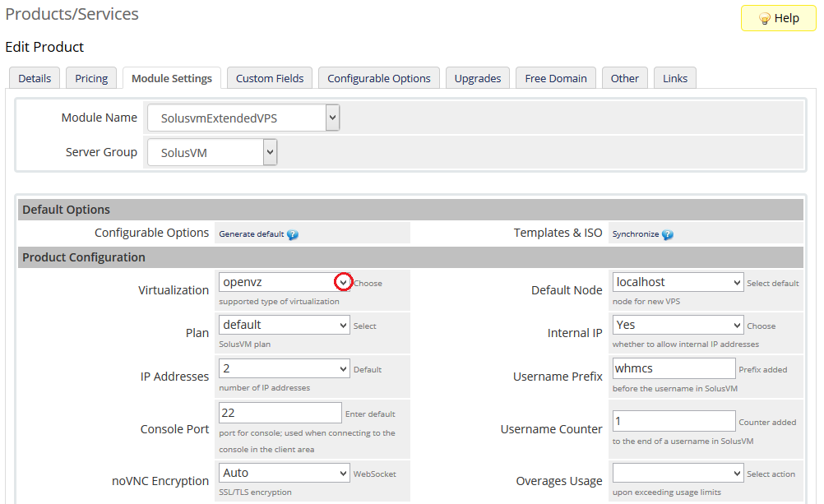
Task: Click the help icon beside Generate default
Action: pyautogui.click(x=293, y=234)
